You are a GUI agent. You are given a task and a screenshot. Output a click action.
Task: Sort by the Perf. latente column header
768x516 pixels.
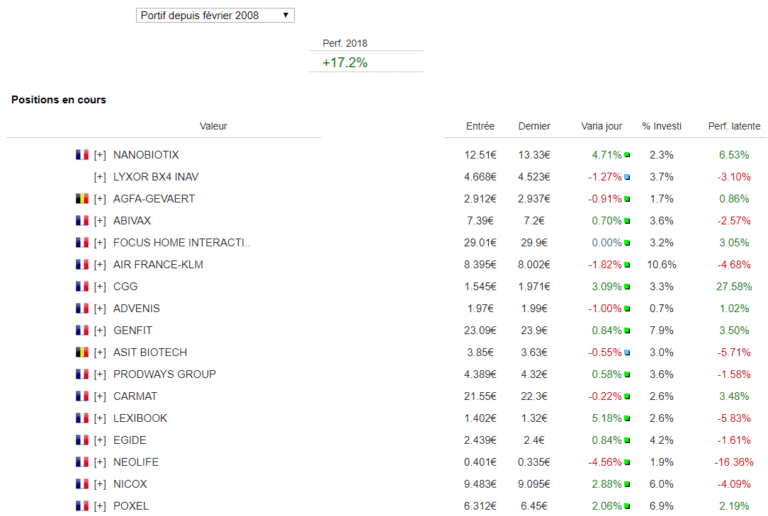733,126
